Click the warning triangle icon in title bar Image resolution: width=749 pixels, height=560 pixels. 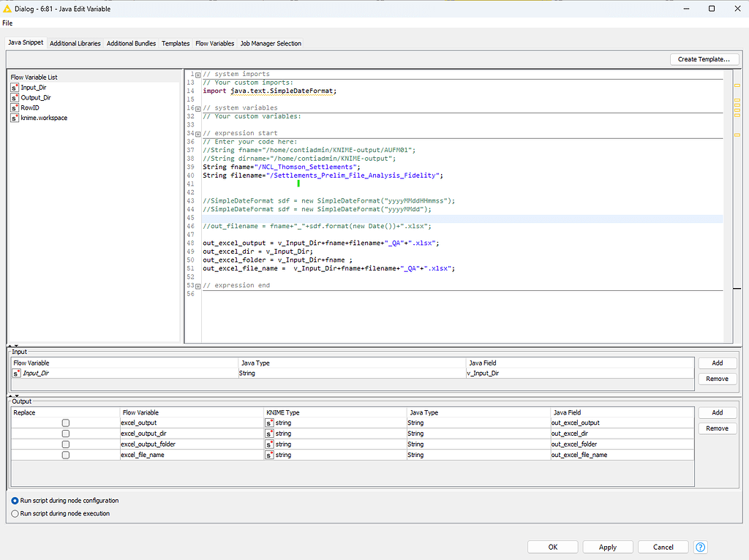pos(7,9)
